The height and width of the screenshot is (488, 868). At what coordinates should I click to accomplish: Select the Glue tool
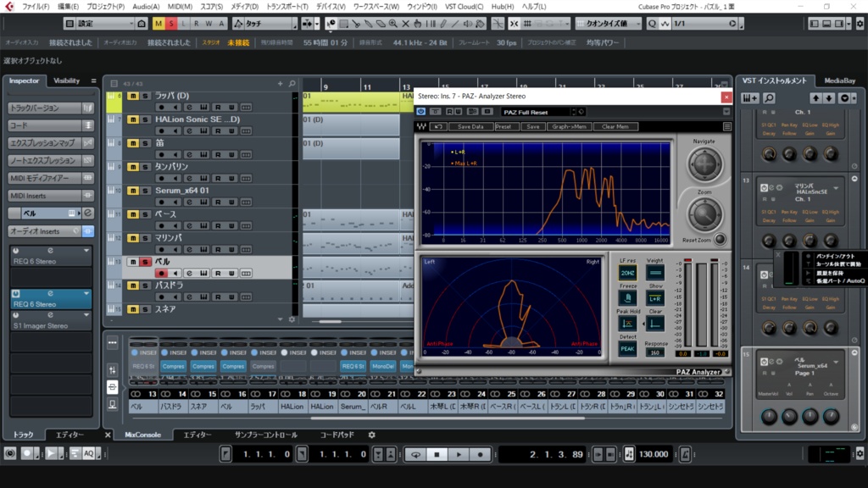coord(368,24)
